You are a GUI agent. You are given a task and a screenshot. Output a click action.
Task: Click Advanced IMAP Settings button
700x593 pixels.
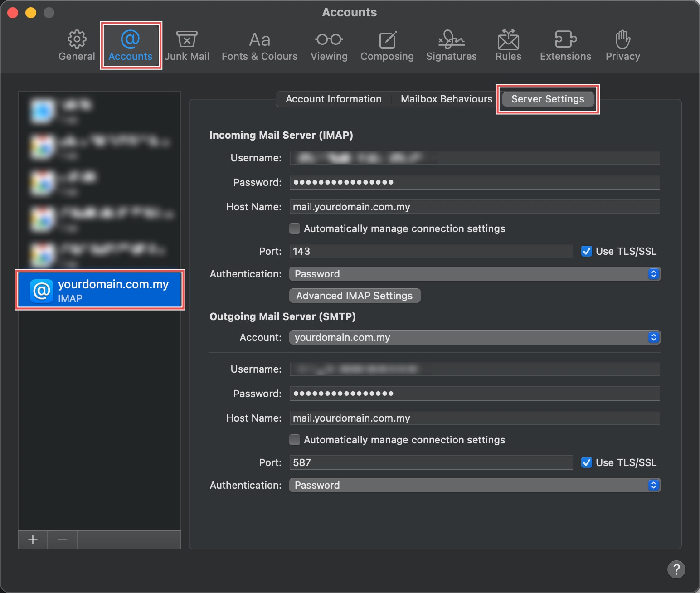[x=355, y=296]
